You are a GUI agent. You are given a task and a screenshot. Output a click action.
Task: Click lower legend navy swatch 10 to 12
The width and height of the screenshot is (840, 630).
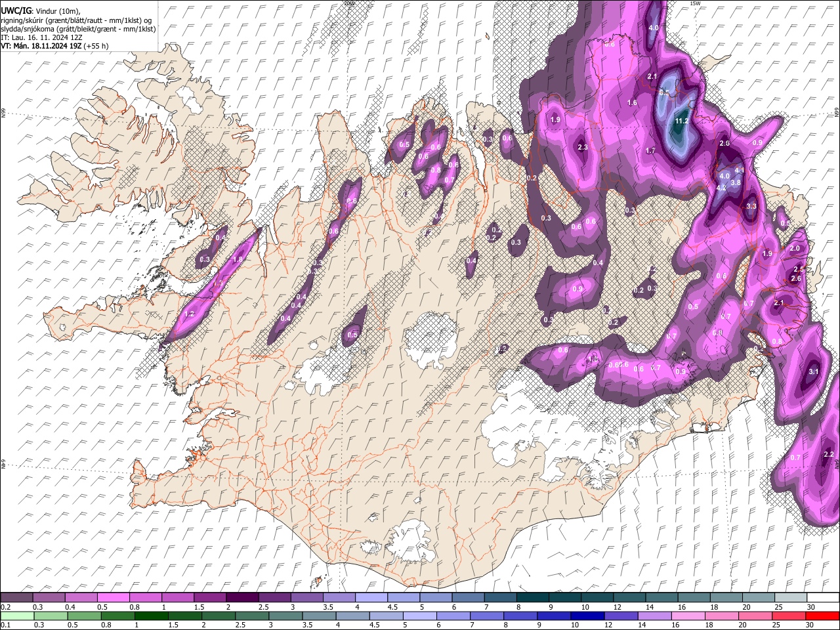pos(587,616)
